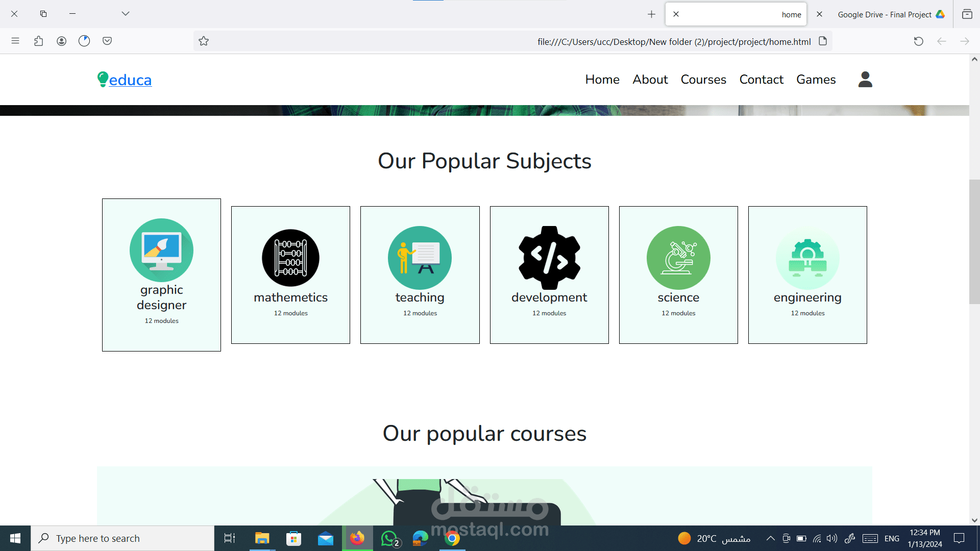Click the science microscope icon

pyautogui.click(x=678, y=258)
